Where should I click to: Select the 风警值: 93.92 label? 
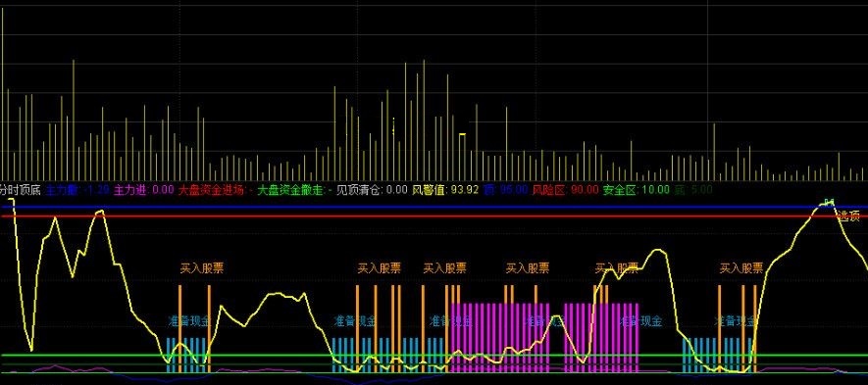click(445, 190)
